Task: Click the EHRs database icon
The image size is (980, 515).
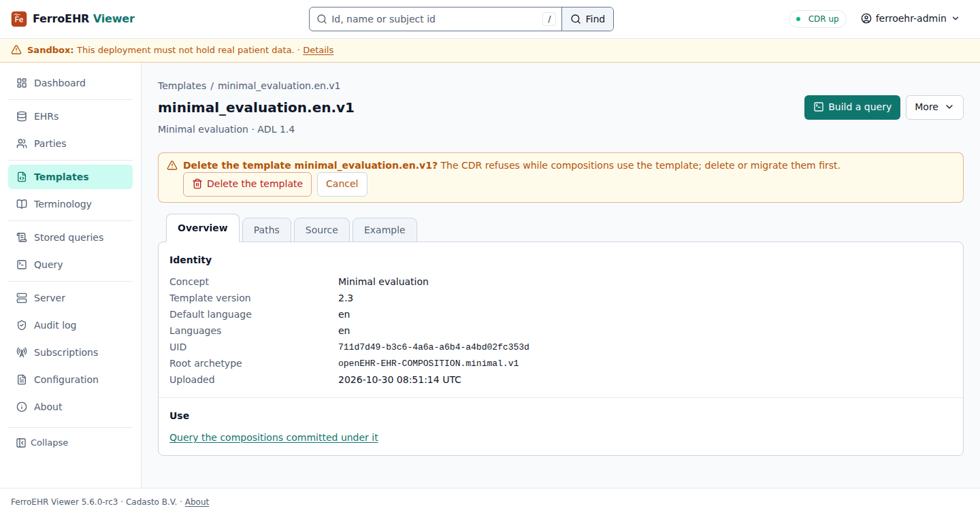Action: [x=22, y=116]
